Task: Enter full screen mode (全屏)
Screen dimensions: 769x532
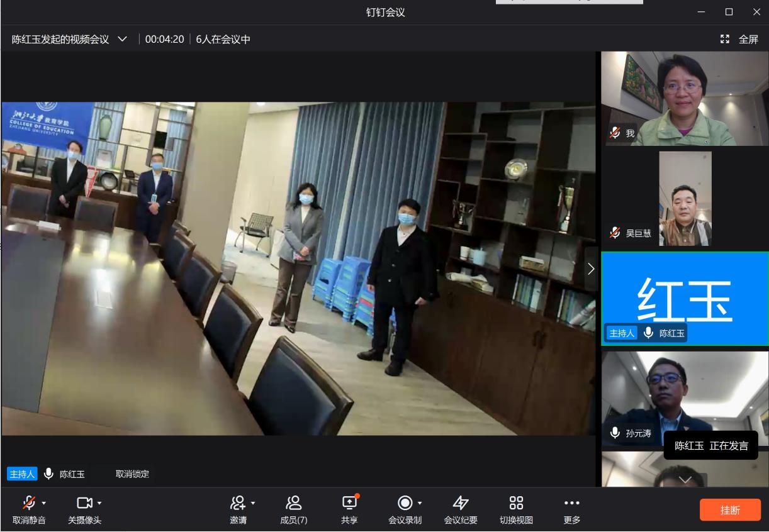Action: tap(739, 39)
